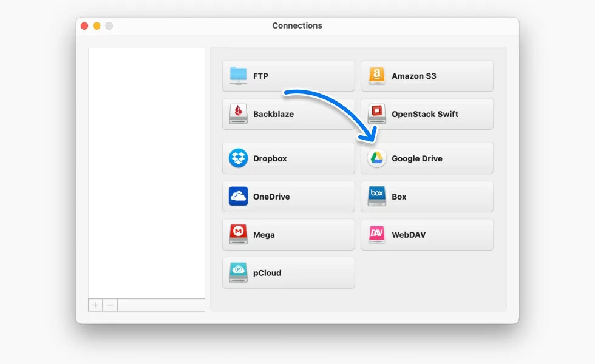Click the Box drive icon
595x364 pixels.
(376, 197)
